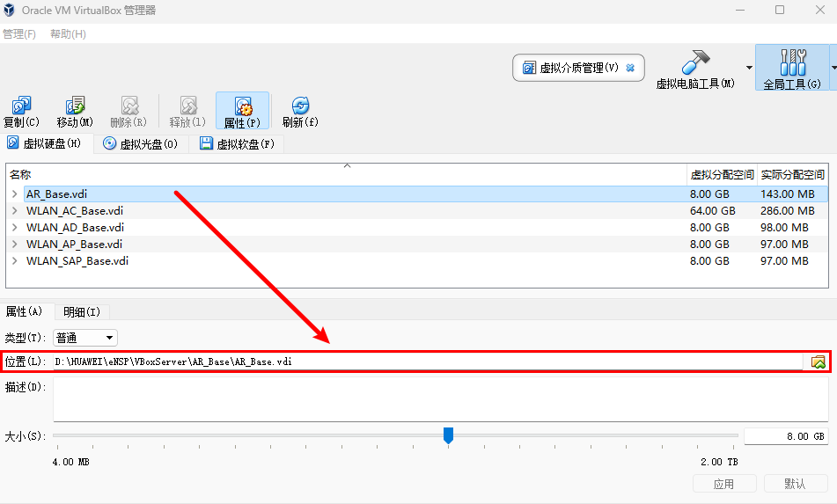Image resolution: width=837 pixels, height=504 pixels.
Task: Open the Type (类型) dropdown
Action: (x=85, y=338)
